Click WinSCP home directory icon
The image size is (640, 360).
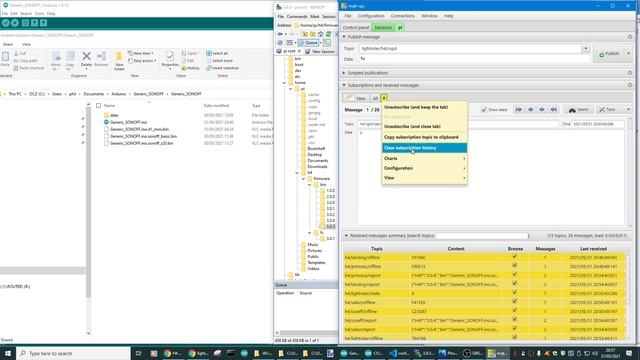tap(320, 34)
